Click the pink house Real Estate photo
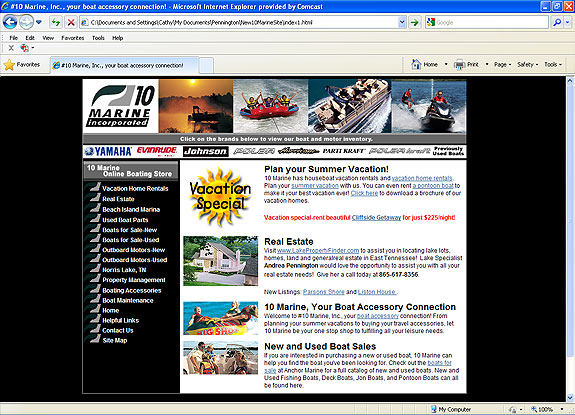575x415 pixels. 220,261
